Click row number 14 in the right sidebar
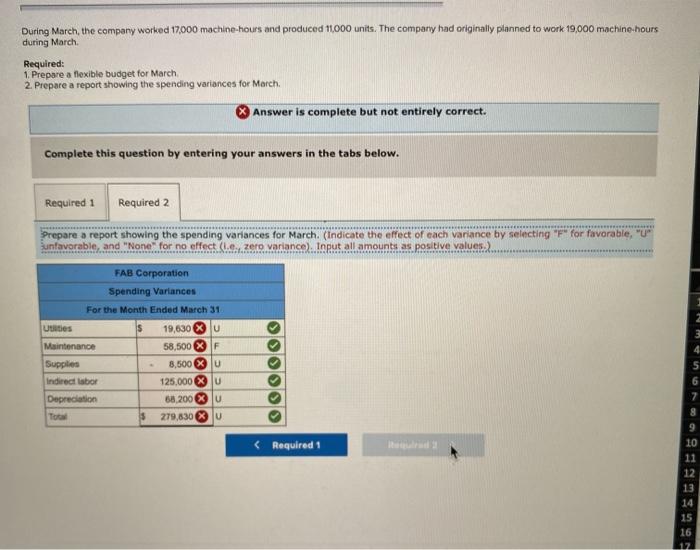 [x=687, y=503]
